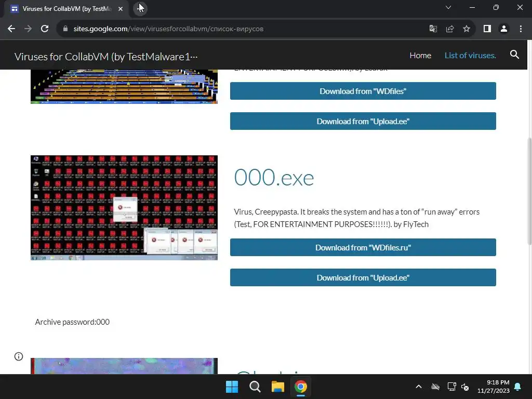Click top Download from "WDfiles" button
The height and width of the screenshot is (399, 532).
[x=363, y=91]
